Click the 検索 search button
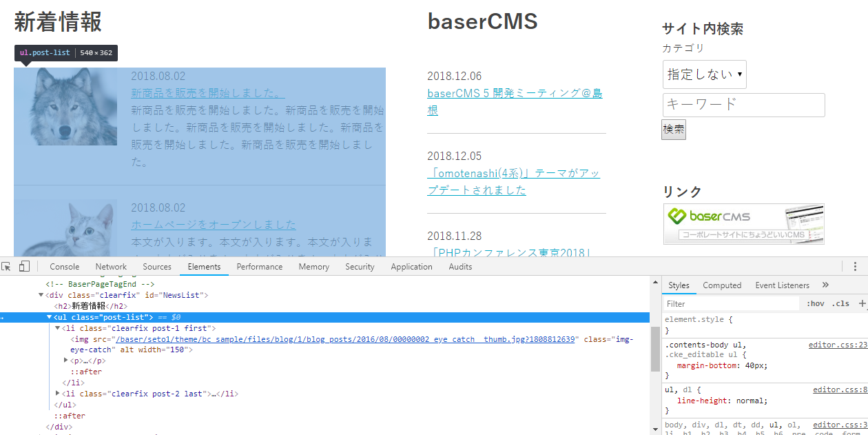This screenshot has width=868, height=435. click(x=674, y=130)
